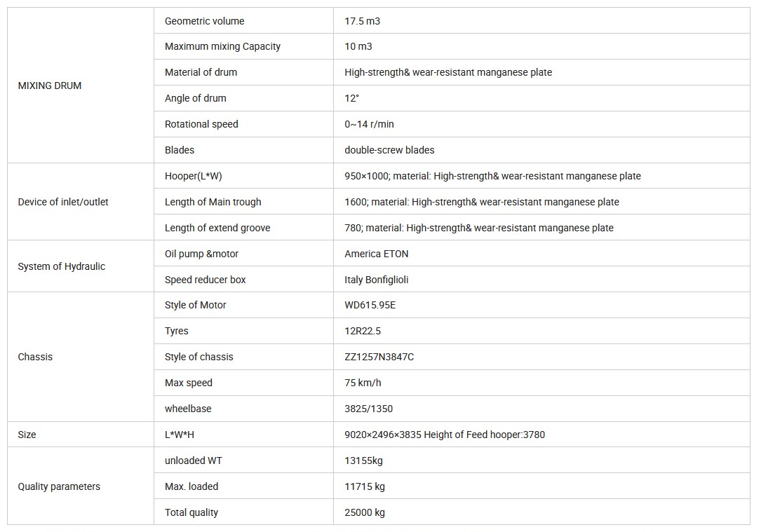Click the Length of extend groove value
Image resolution: width=761 pixels, height=532 pixels.
(x=479, y=228)
